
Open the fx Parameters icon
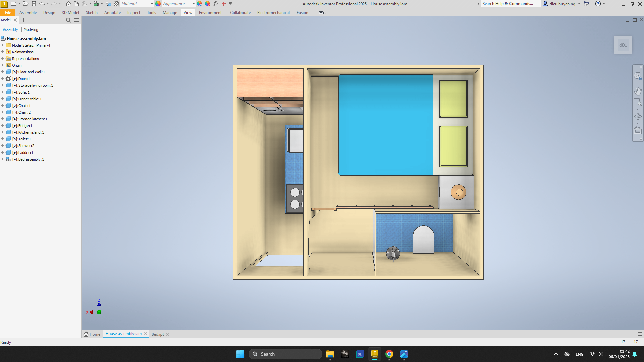[216, 4]
